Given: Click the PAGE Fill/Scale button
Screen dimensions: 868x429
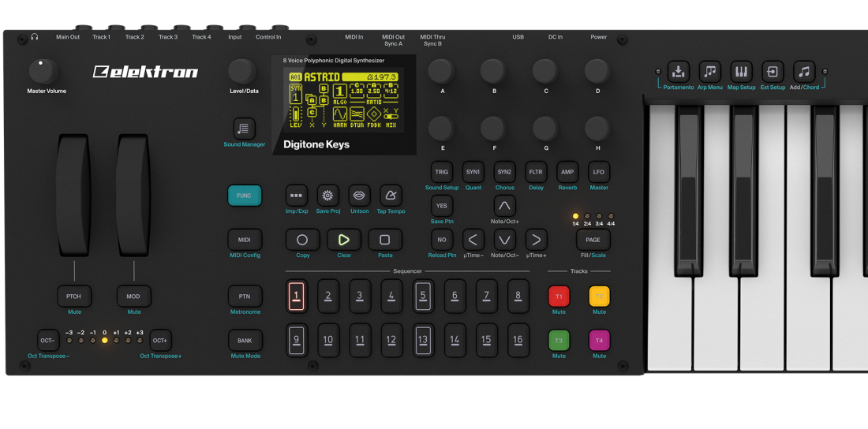Looking at the screenshot, I should point(593,240).
